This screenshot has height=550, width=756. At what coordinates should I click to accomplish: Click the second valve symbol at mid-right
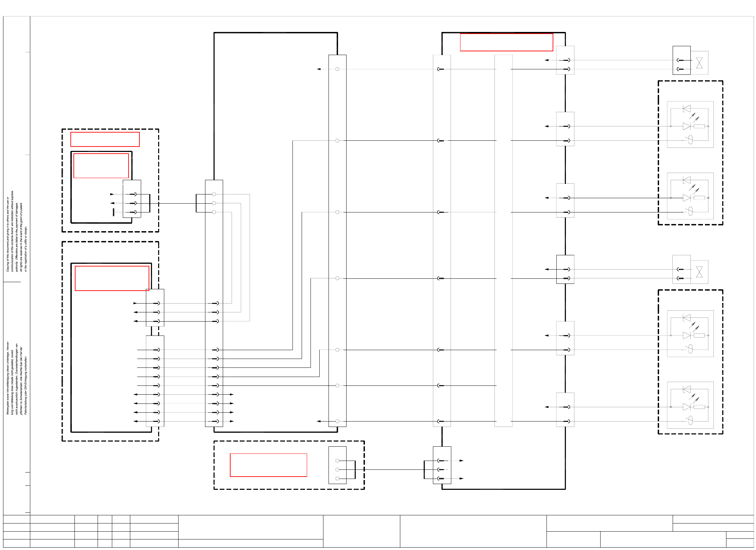(699, 272)
